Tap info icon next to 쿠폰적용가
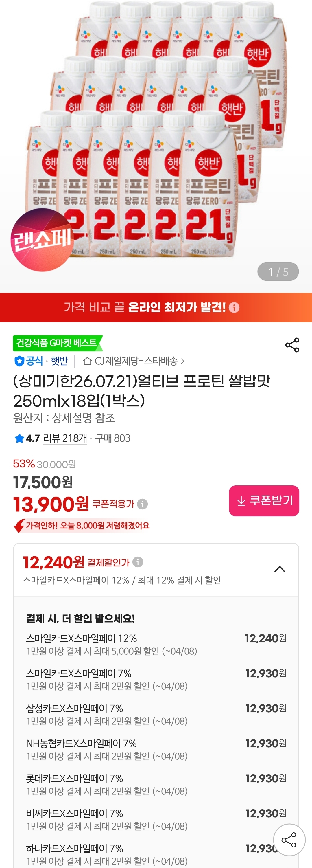Image resolution: width=312 pixels, height=868 pixels. tap(142, 504)
